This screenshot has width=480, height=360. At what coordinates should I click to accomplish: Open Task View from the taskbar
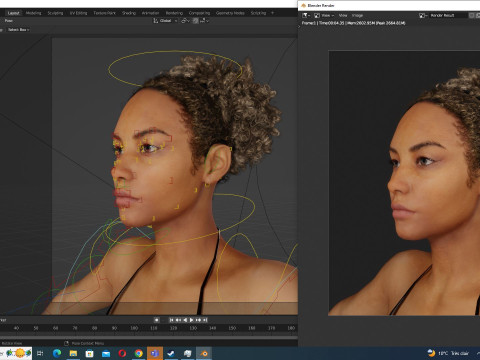pos(40,353)
